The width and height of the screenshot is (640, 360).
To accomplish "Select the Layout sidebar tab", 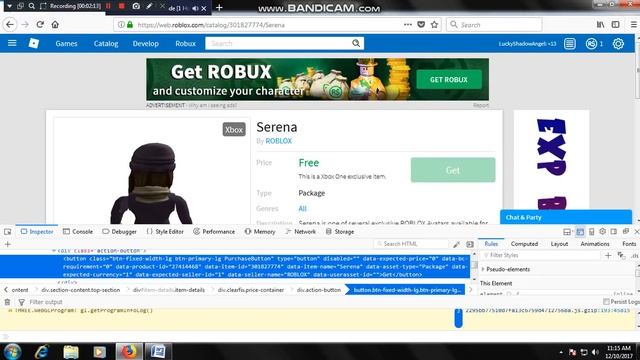I will pyautogui.click(x=559, y=244).
